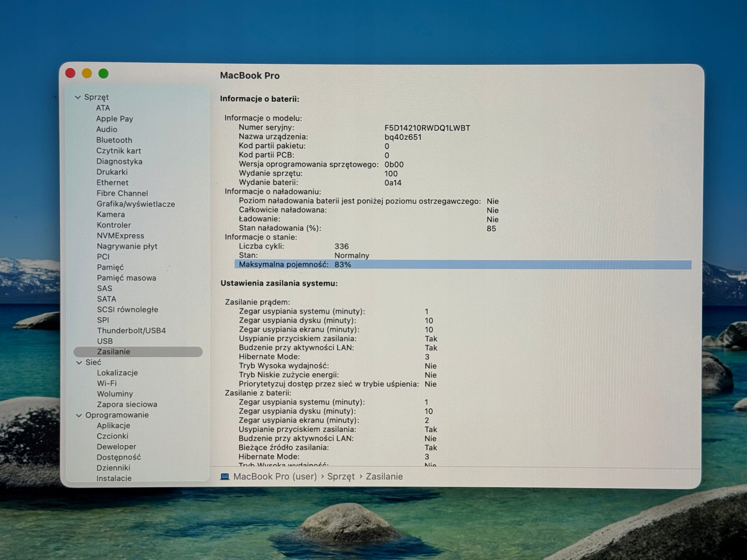Image resolution: width=747 pixels, height=560 pixels.
Task: Click the "Stan naładowania (%)" label
Action: click(280, 228)
